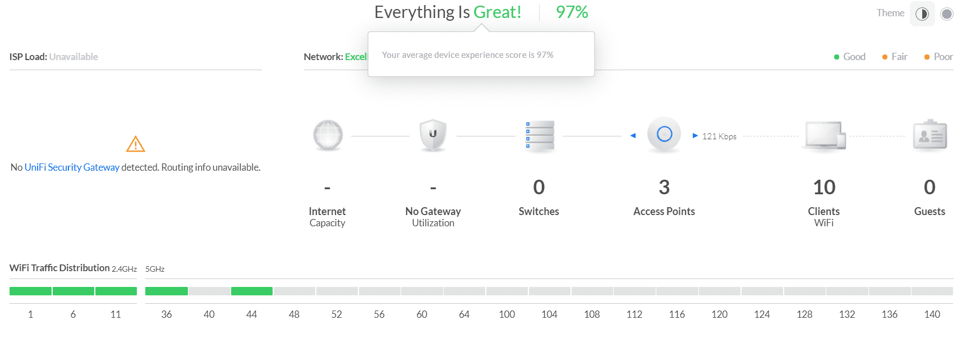Click the 121 Kbps throughput label

[x=719, y=136]
